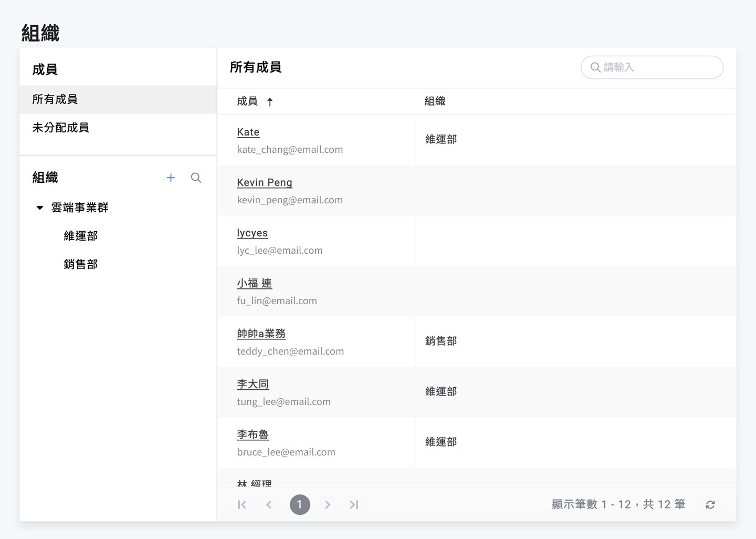Open Kate's member profile link
Screen dimensions: 756x539
point(248,132)
